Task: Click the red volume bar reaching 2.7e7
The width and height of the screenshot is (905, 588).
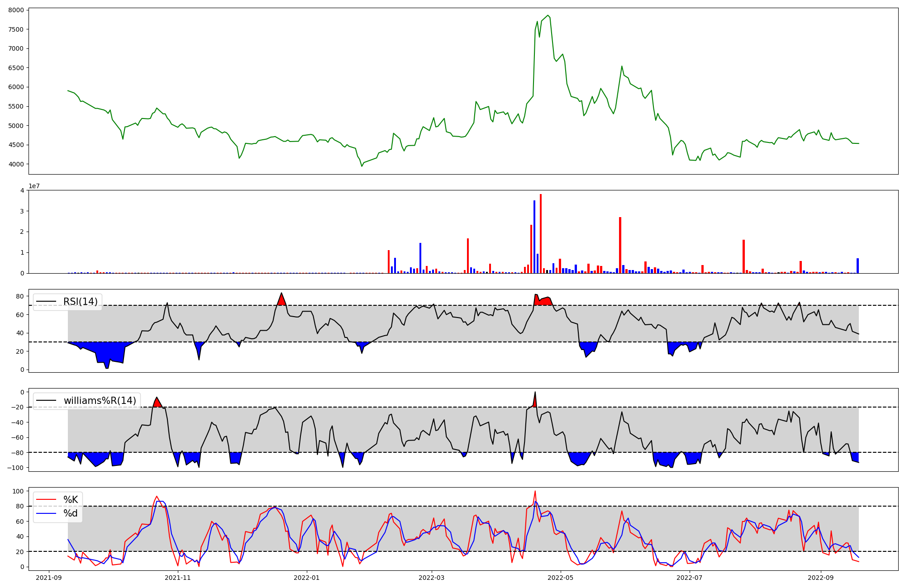Action: (620, 245)
